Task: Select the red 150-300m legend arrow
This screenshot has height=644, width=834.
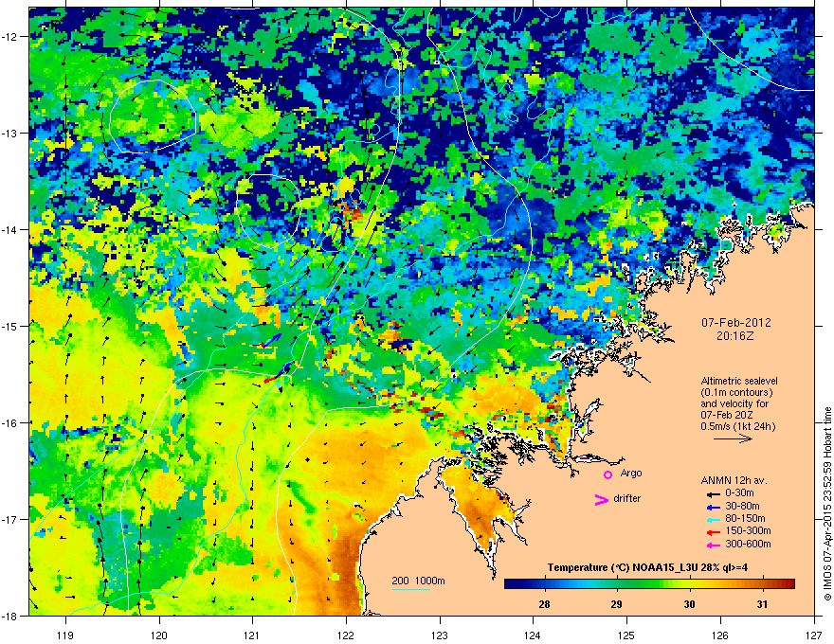Action: (x=713, y=532)
